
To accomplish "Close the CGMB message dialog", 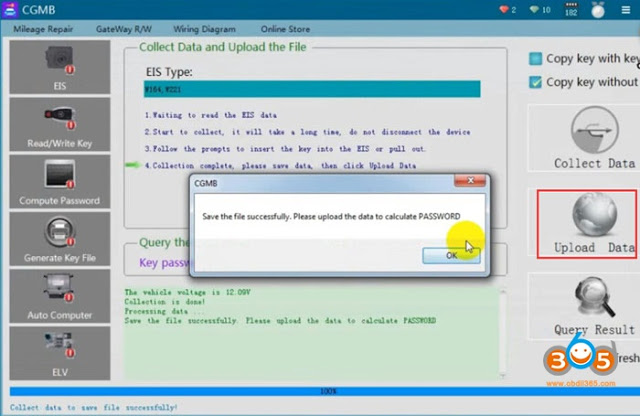I will [470, 180].
